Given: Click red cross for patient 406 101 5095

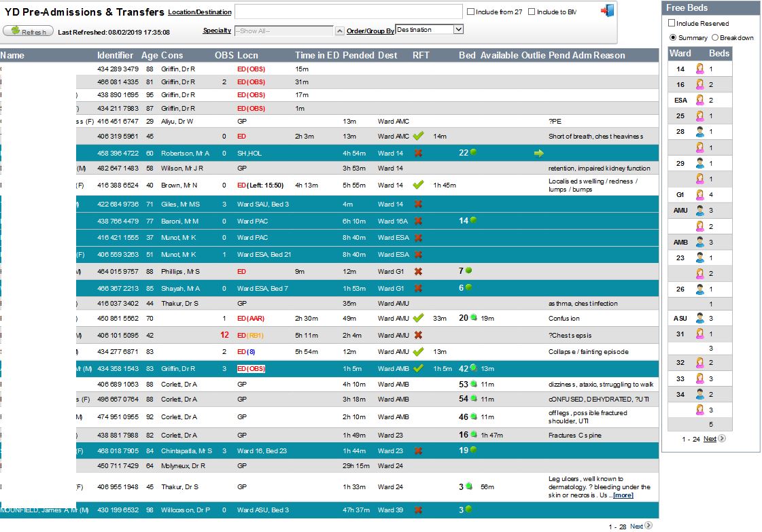Looking at the screenshot, I should tap(418, 335).
